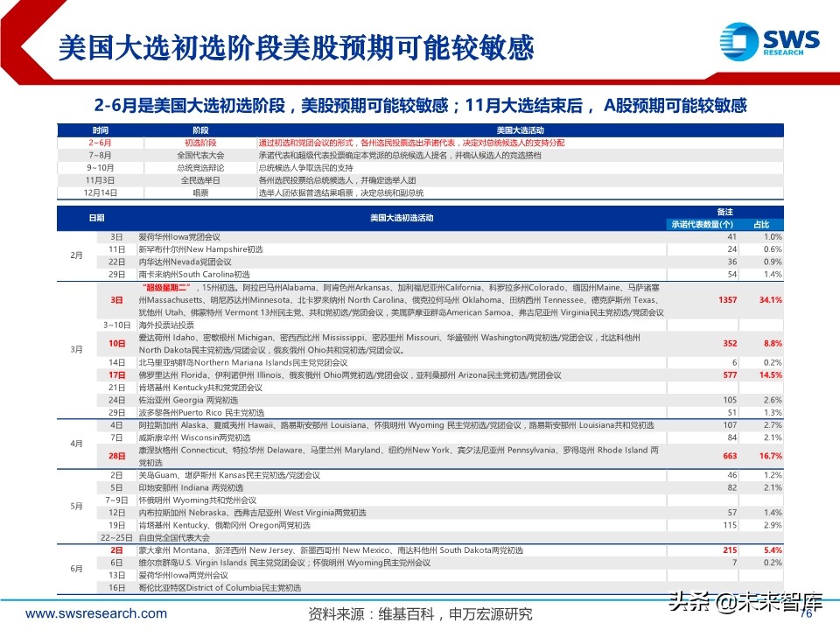The height and width of the screenshot is (630, 840).
Task: Select the red 28日 date cell
Action: tap(116, 457)
